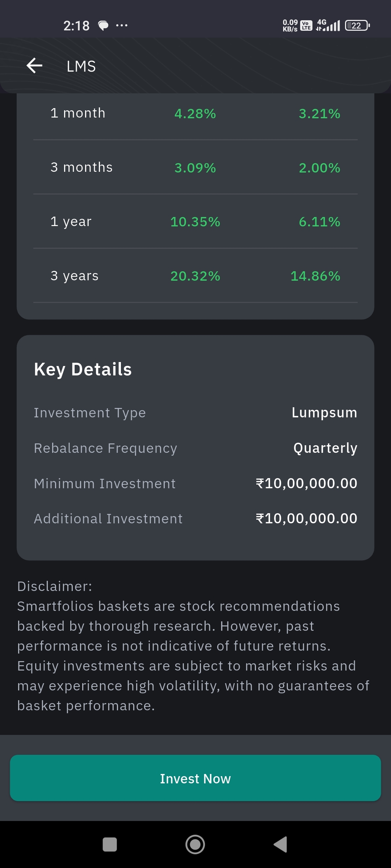Image resolution: width=391 pixels, height=868 pixels.
Task: Tap the Key Details heading
Action: click(83, 369)
